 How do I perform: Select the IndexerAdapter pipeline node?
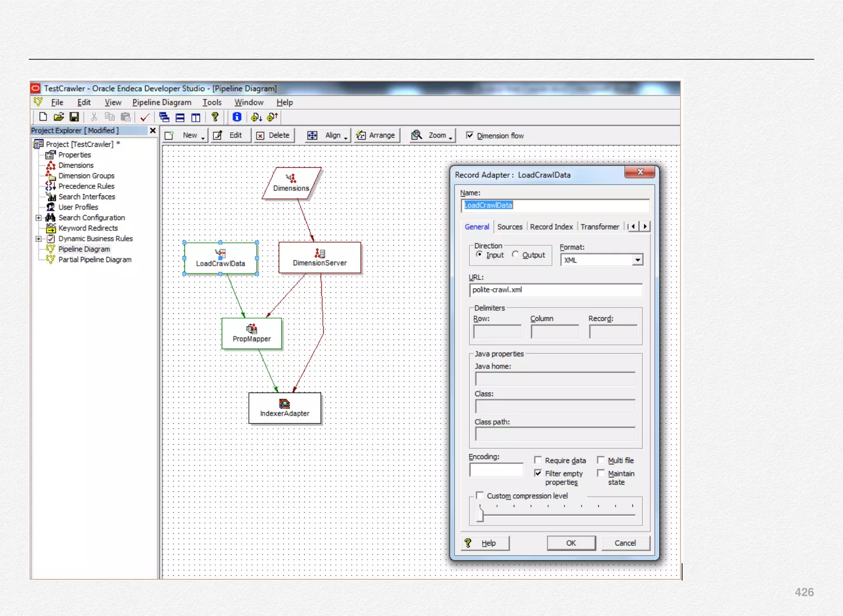coord(284,408)
